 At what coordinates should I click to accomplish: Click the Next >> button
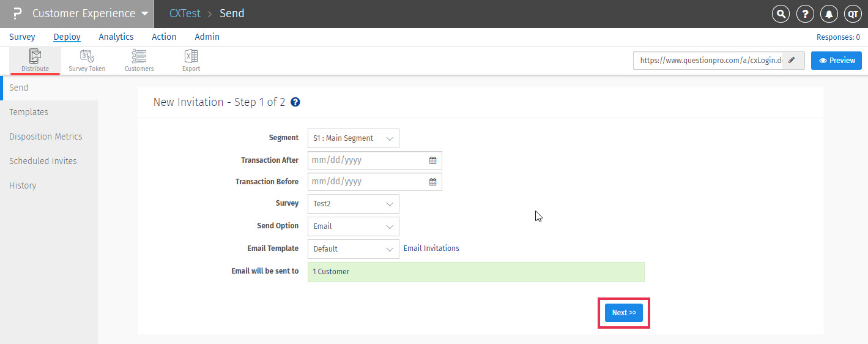(624, 312)
